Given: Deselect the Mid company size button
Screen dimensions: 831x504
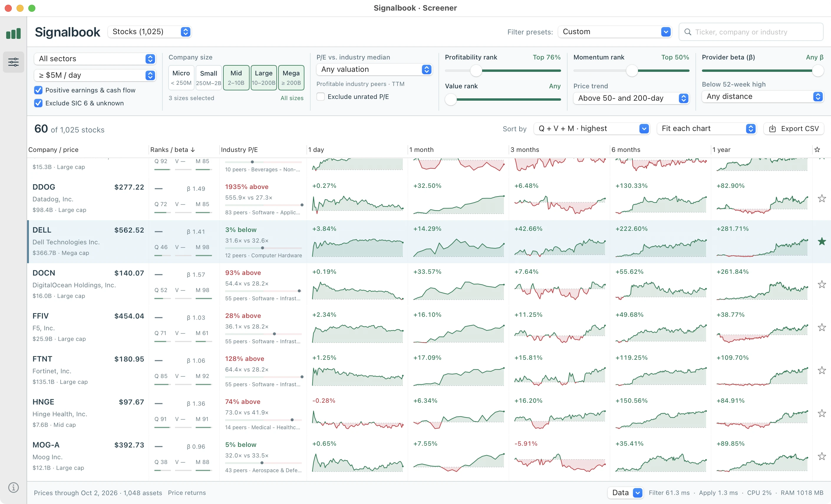Looking at the screenshot, I should coord(236,77).
